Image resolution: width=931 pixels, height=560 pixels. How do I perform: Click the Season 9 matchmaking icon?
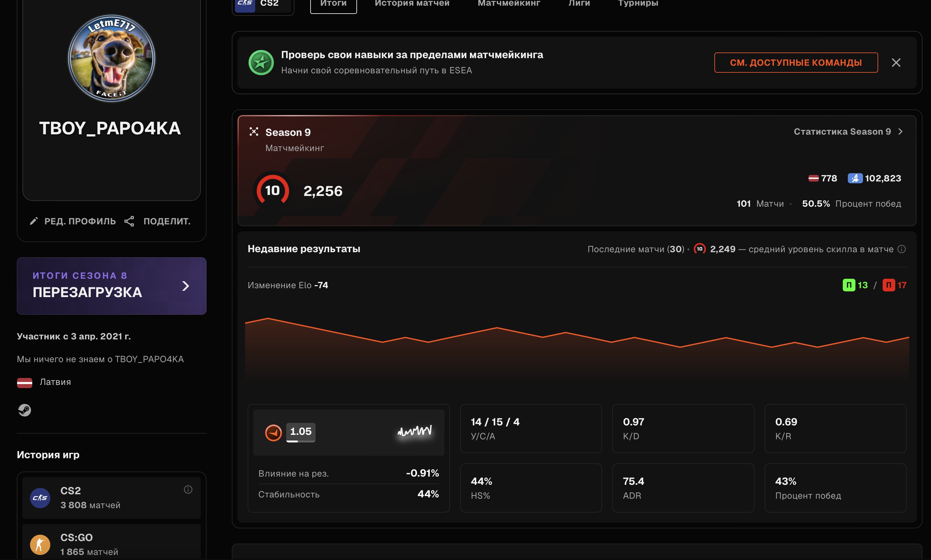coord(254,132)
